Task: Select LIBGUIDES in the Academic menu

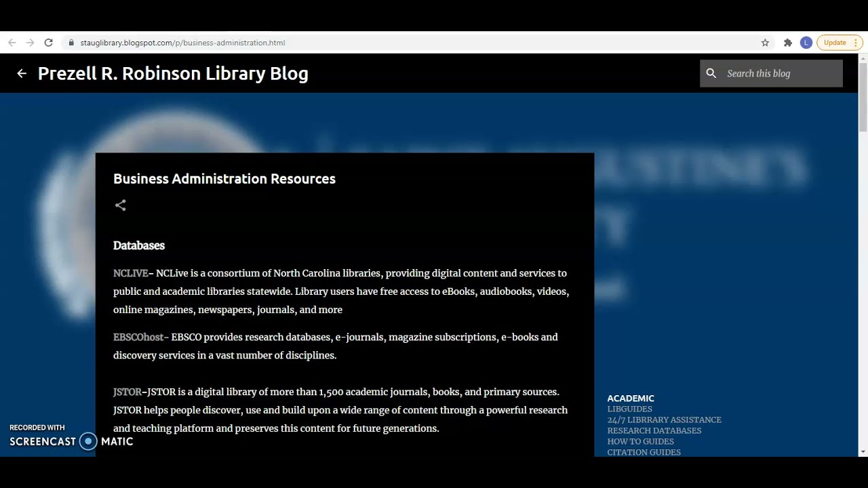Action: [x=630, y=409]
